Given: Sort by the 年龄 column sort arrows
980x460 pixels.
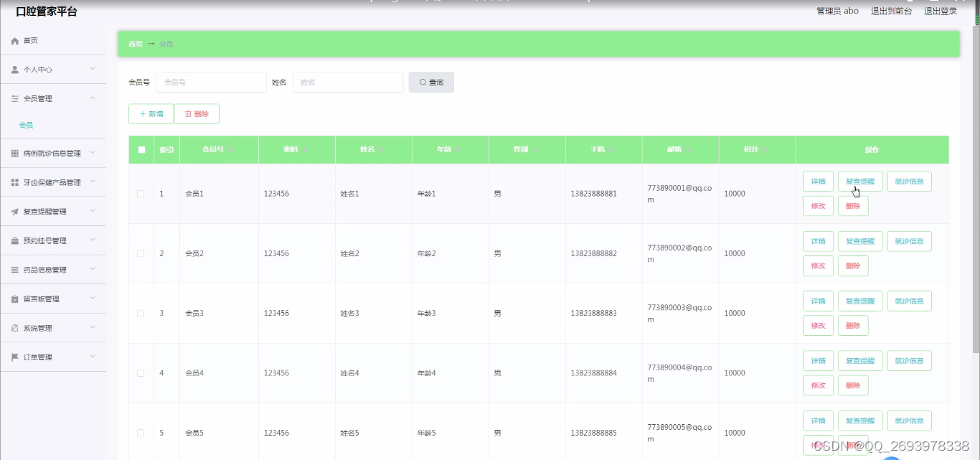Looking at the screenshot, I should pyautogui.click(x=458, y=150).
